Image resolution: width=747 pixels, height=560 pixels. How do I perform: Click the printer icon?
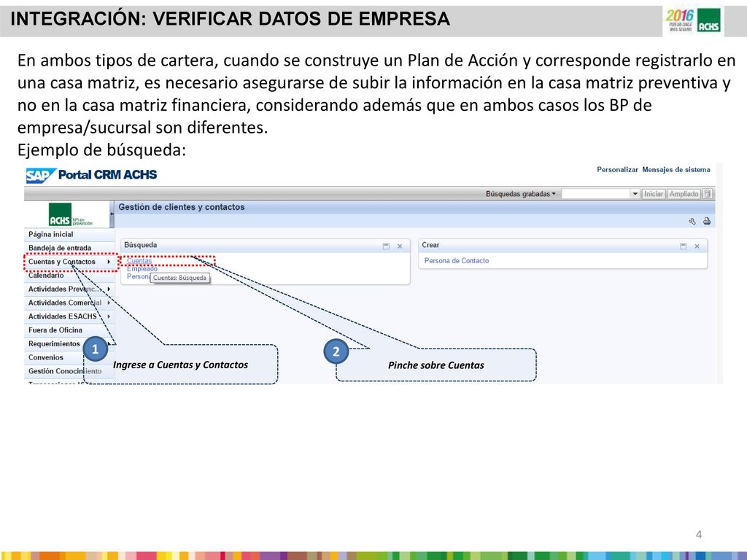click(707, 222)
